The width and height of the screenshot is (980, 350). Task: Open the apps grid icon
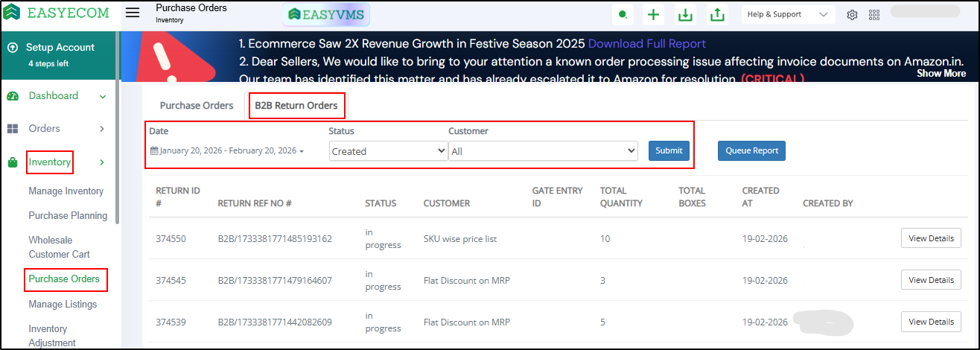pyautogui.click(x=874, y=15)
